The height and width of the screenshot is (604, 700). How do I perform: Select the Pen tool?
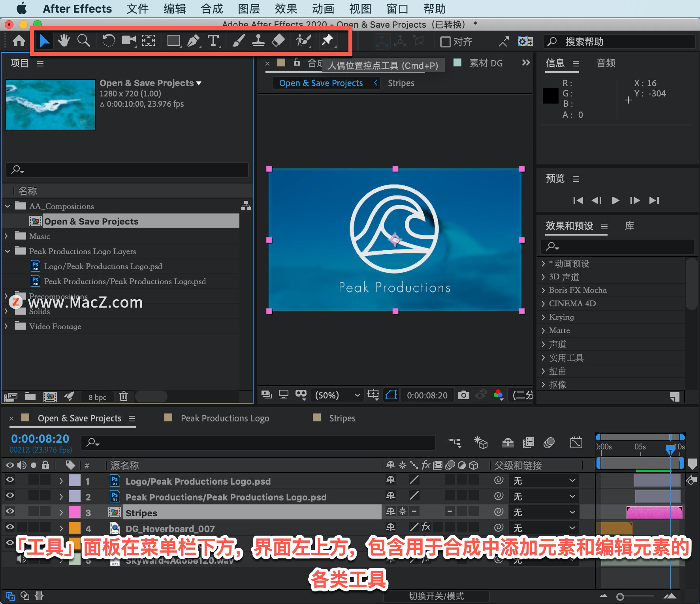click(x=193, y=41)
